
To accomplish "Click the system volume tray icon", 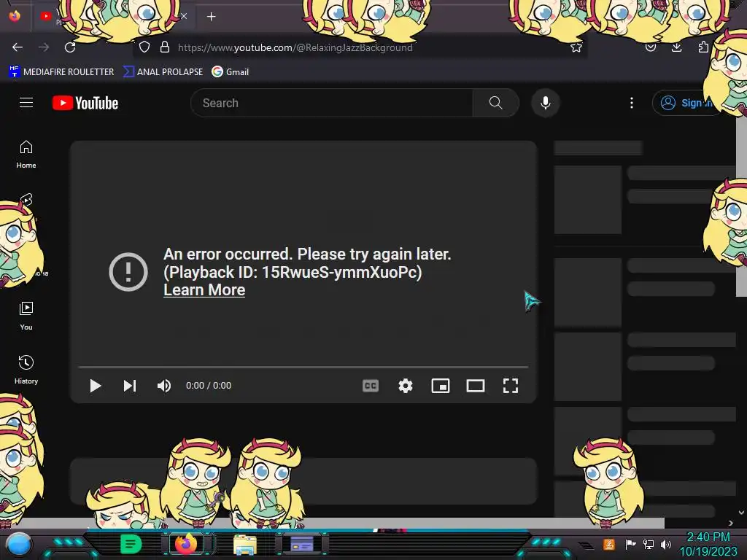I will 666,544.
